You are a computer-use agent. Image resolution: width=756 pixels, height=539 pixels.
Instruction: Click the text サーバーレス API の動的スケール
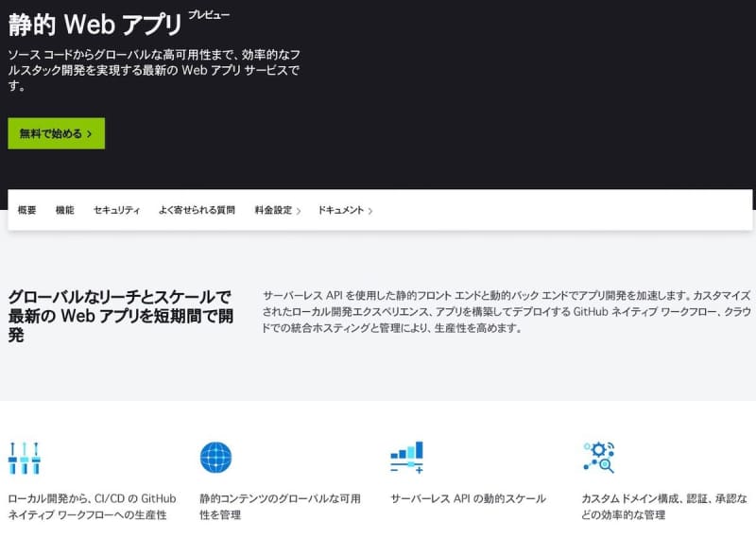coord(468,498)
